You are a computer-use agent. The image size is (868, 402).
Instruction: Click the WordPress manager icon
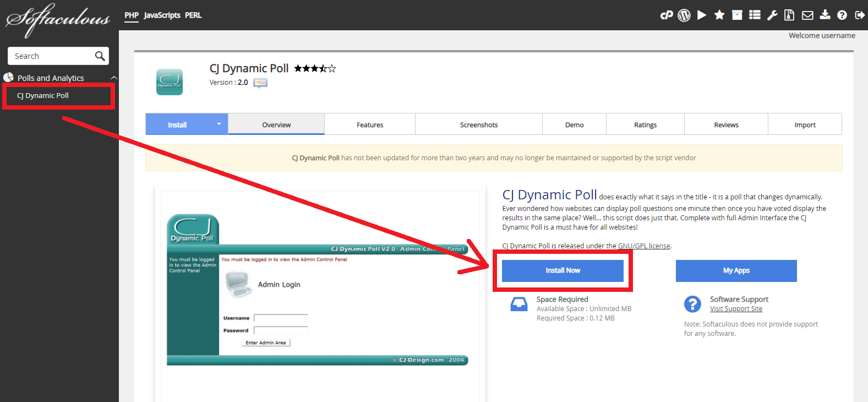pos(684,15)
